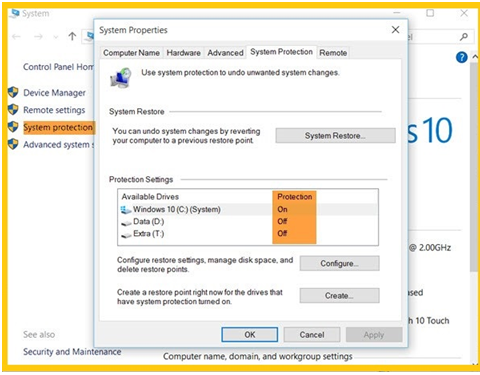Click the Off status for Extra (T:)

point(282,233)
